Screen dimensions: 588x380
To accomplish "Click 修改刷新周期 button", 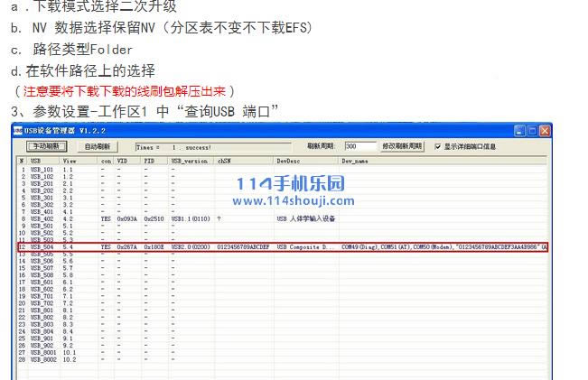I will point(402,146).
